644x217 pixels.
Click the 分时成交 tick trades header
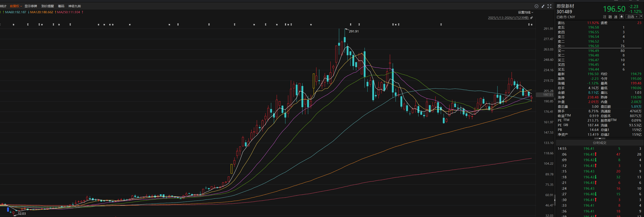tap(600, 143)
